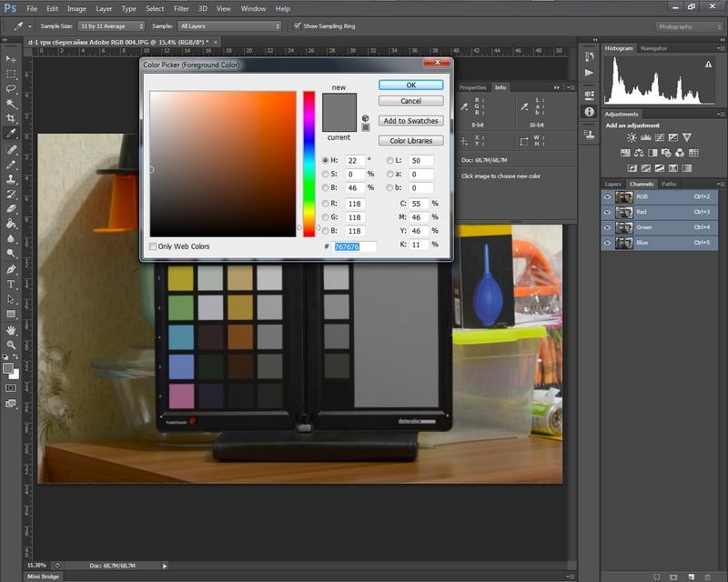The image size is (728, 582).
Task: Add a Color Balance adjustment
Action: coord(639,153)
